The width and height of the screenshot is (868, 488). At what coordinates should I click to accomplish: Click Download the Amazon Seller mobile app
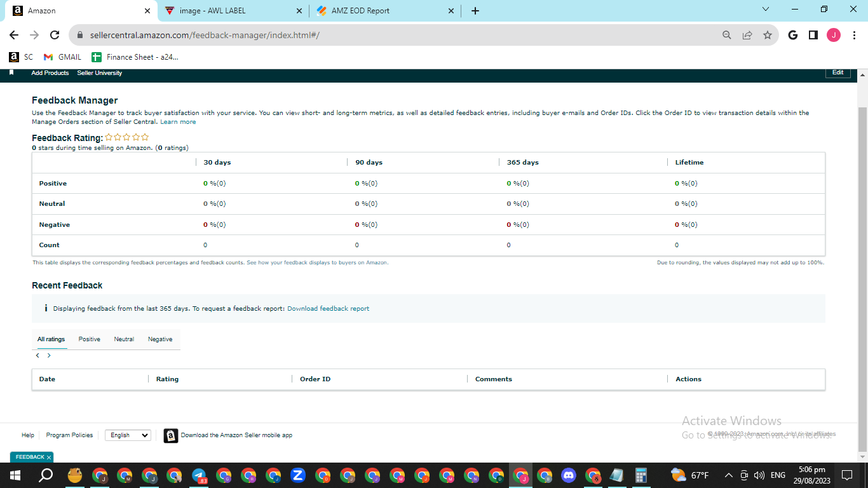click(x=236, y=435)
